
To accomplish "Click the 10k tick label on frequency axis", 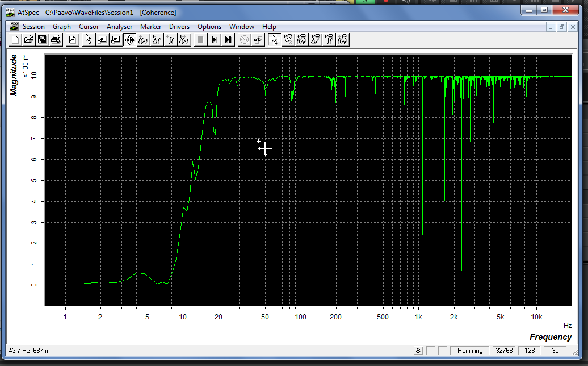I will pyautogui.click(x=536, y=317).
